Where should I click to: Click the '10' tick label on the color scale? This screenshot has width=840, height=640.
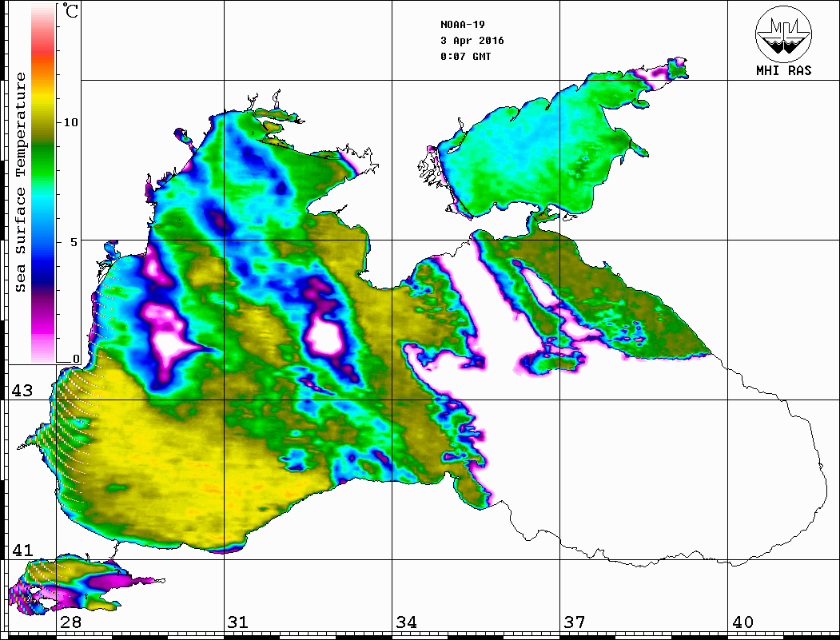[x=70, y=122]
